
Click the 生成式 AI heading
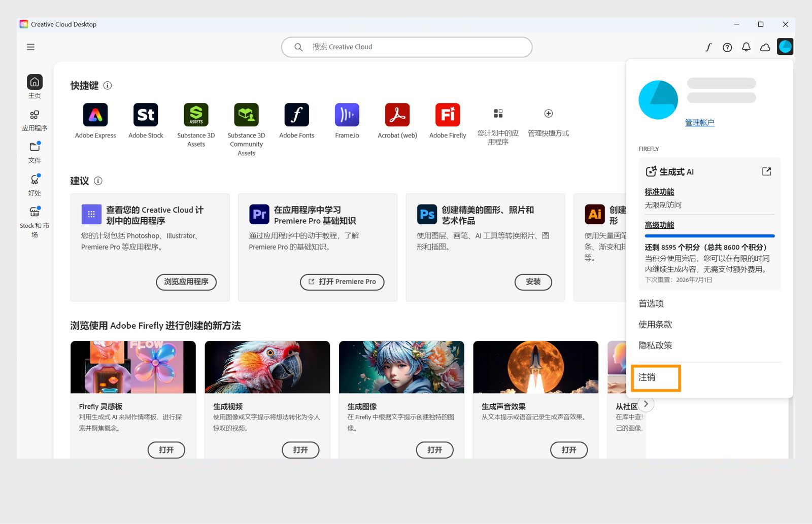point(676,171)
